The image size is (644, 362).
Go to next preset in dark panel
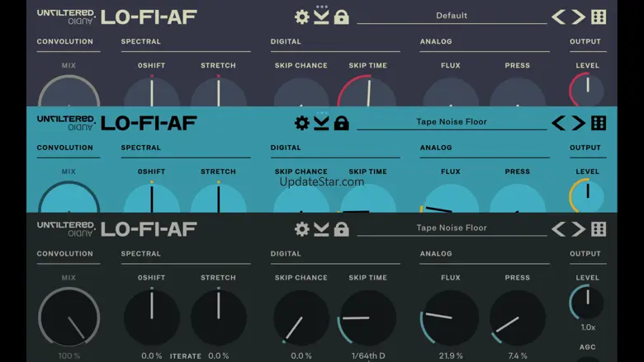[578, 229]
